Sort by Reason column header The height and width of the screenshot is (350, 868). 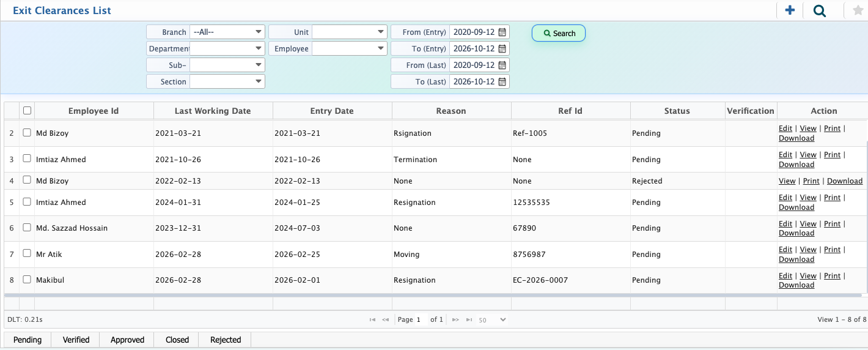pyautogui.click(x=451, y=111)
